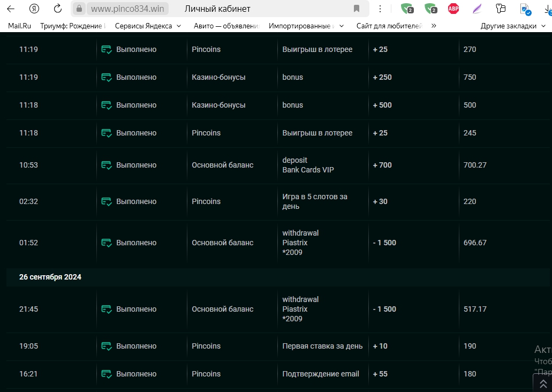This screenshot has width=552, height=392.
Task: Click status icon of the 11:18 Казино-бонусы row
Action: pos(107,105)
